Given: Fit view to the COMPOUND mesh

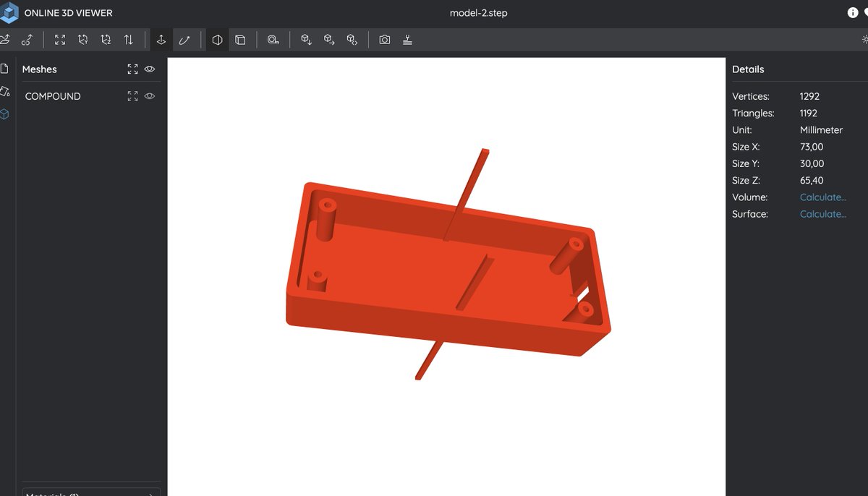Looking at the screenshot, I should coord(132,95).
